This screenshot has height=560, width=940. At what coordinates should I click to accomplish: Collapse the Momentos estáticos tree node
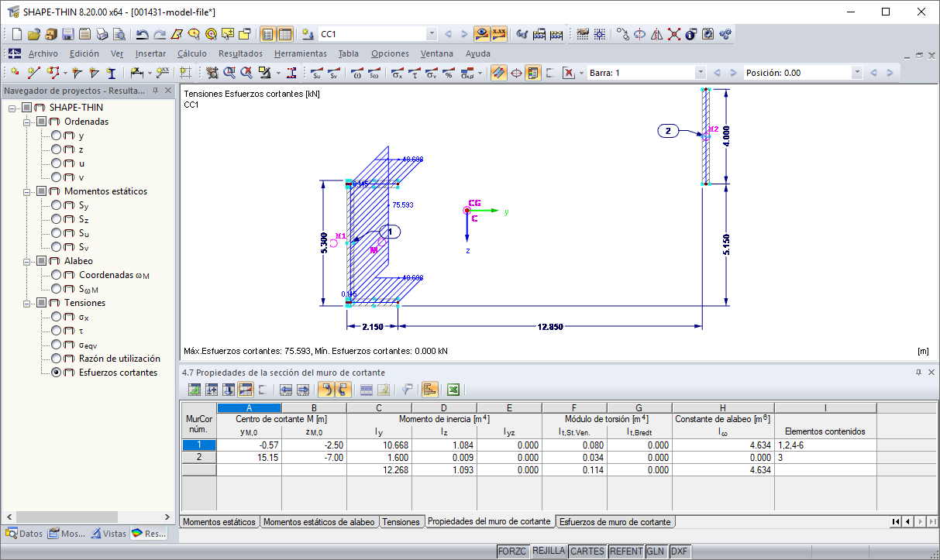pos(28,191)
